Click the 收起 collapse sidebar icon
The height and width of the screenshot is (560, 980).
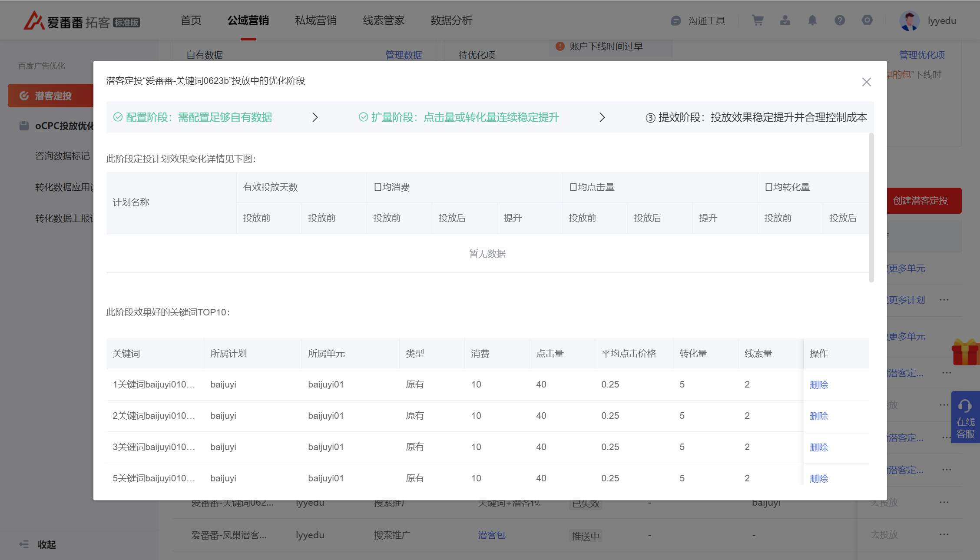click(x=24, y=544)
